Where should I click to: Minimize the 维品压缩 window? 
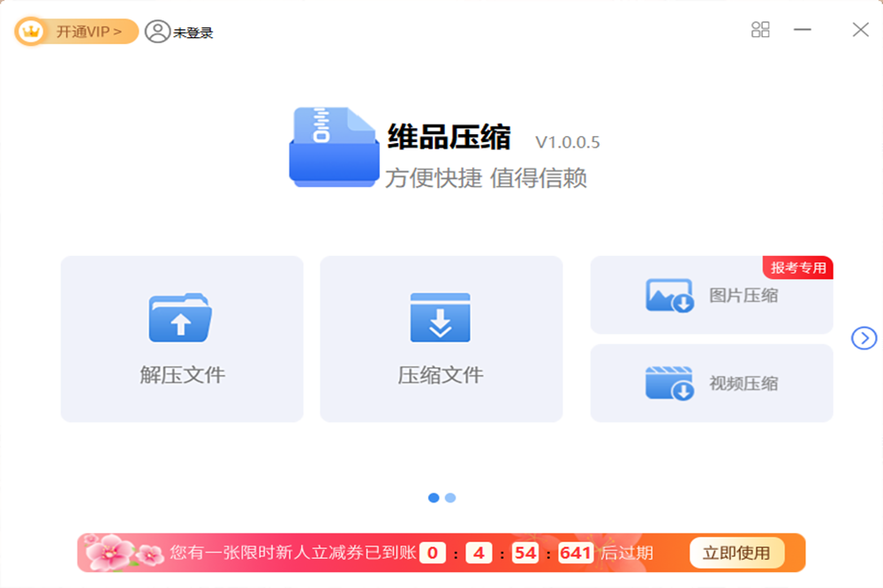pos(802,30)
